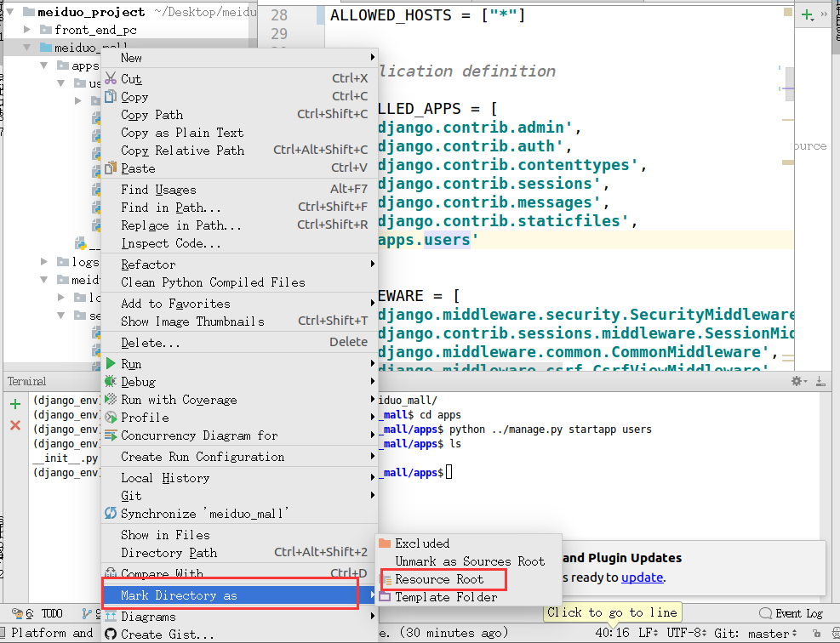Click the UTF-8 encoding selector
This screenshot has width=840, height=643.
686,633
